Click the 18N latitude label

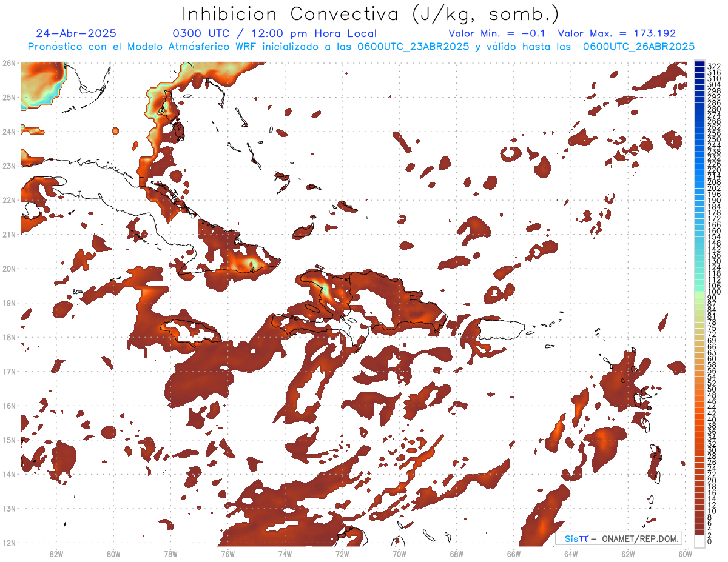(9, 337)
